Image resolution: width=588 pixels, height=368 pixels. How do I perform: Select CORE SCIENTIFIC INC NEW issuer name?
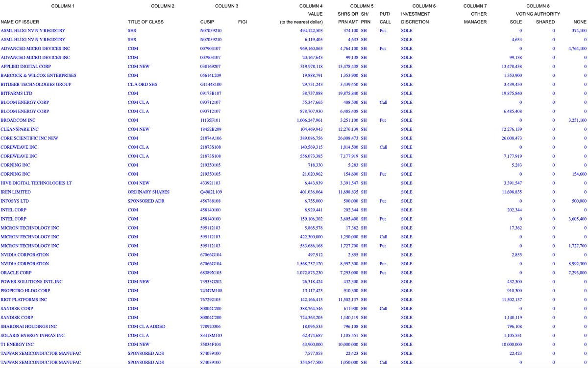click(29, 138)
